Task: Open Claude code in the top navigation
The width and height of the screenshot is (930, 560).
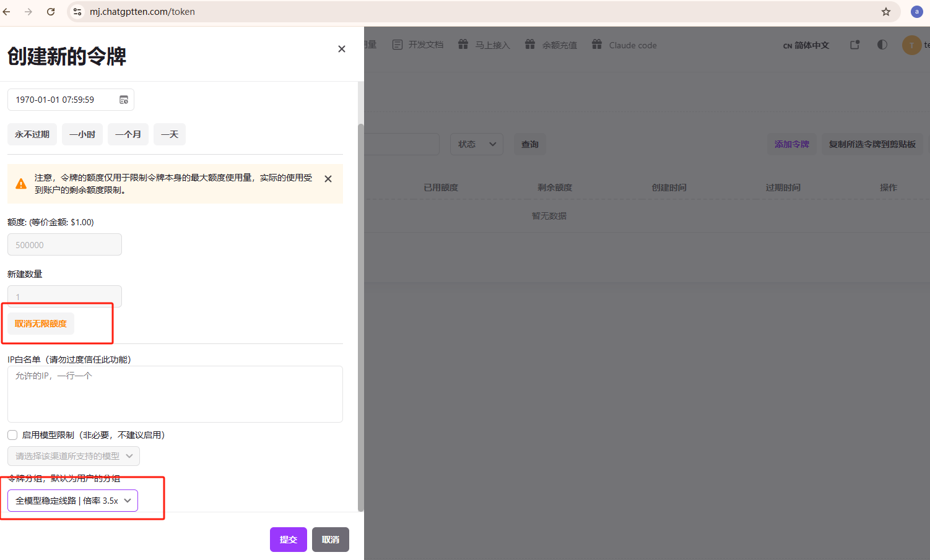Action: tap(633, 45)
